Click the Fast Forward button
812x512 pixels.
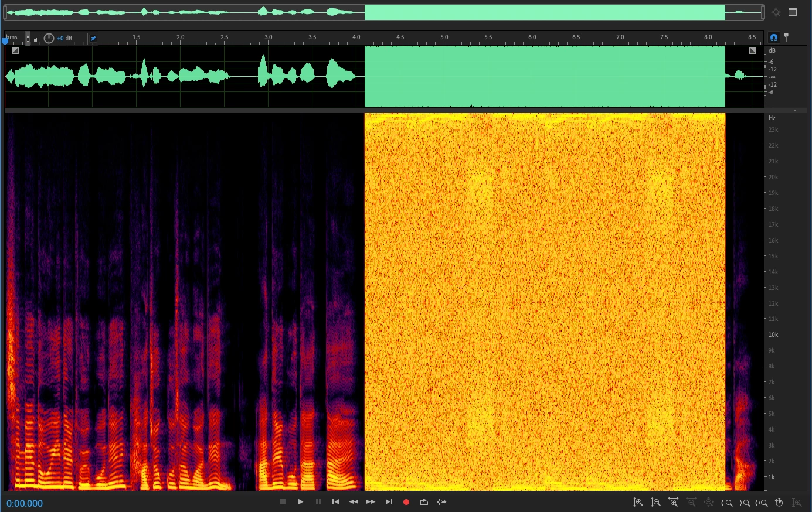371,502
